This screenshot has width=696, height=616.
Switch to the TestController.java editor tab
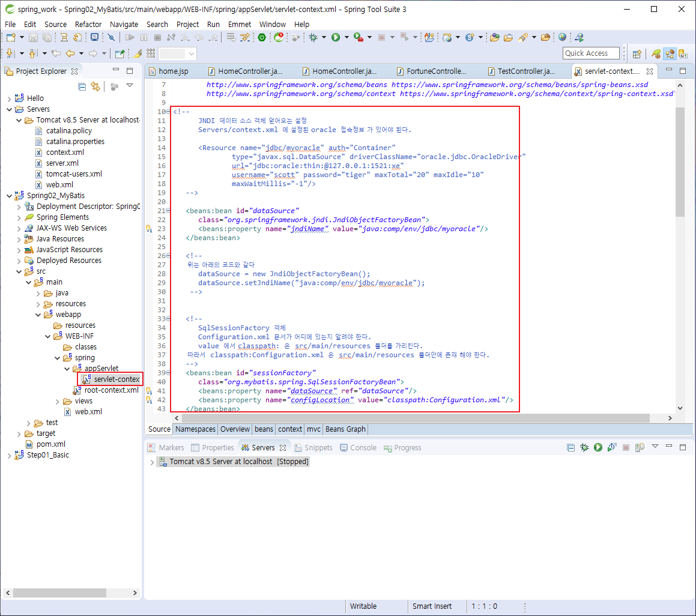522,71
